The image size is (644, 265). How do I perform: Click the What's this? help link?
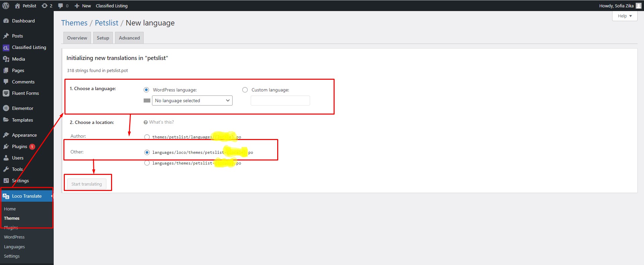coord(161,122)
